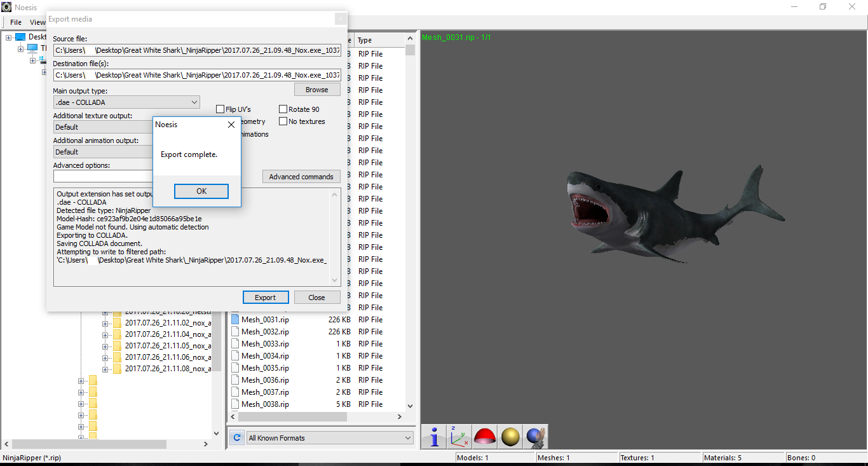This screenshot has width=868, height=466.
Task: Click the red half-dome icon
Action: (x=485, y=437)
